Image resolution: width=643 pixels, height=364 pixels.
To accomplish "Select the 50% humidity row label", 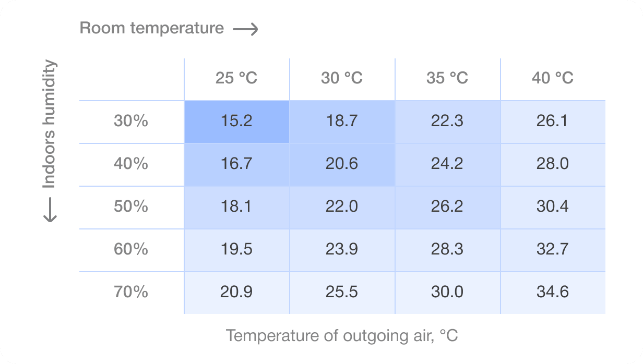I will click(x=131, y=207).
